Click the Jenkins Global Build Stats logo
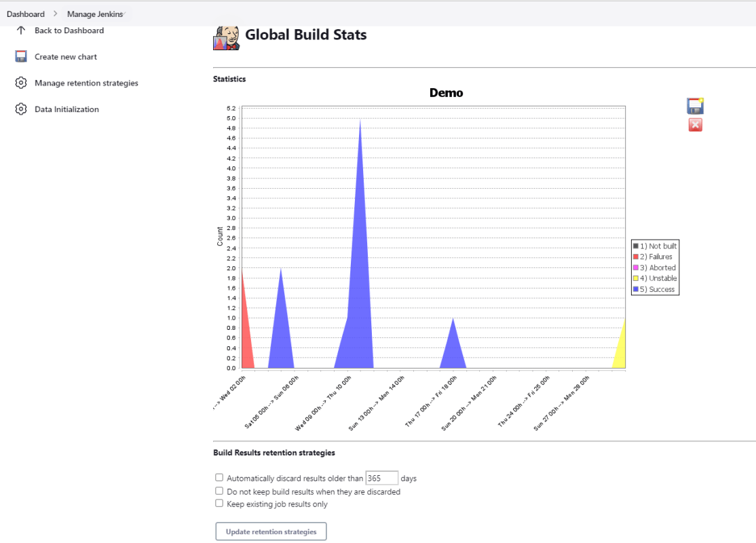The width and height of the screenshot is (756, 543). point(227,37)
